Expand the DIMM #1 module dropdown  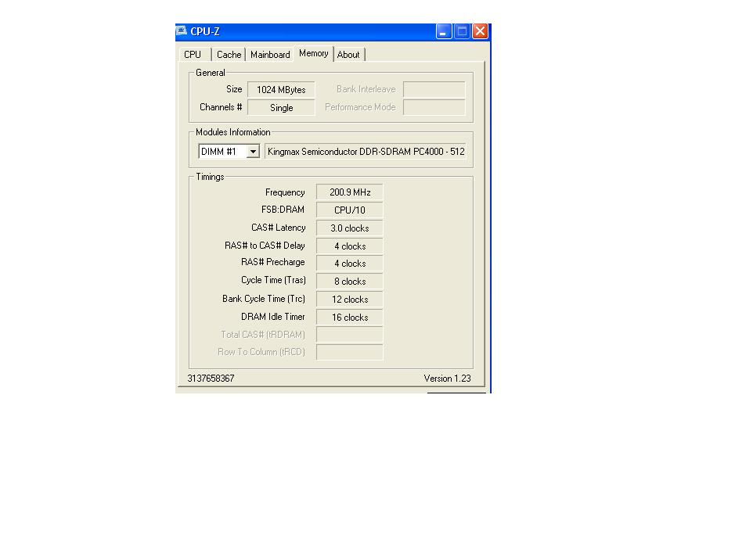253,152
